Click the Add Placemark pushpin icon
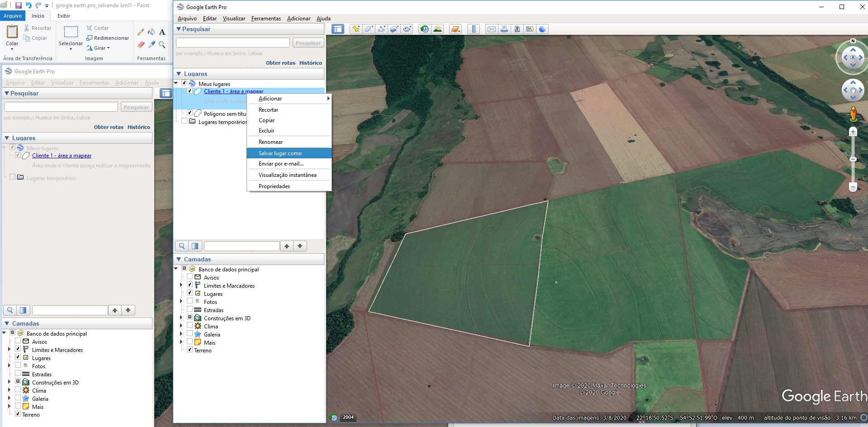 (x=356, y=29)
